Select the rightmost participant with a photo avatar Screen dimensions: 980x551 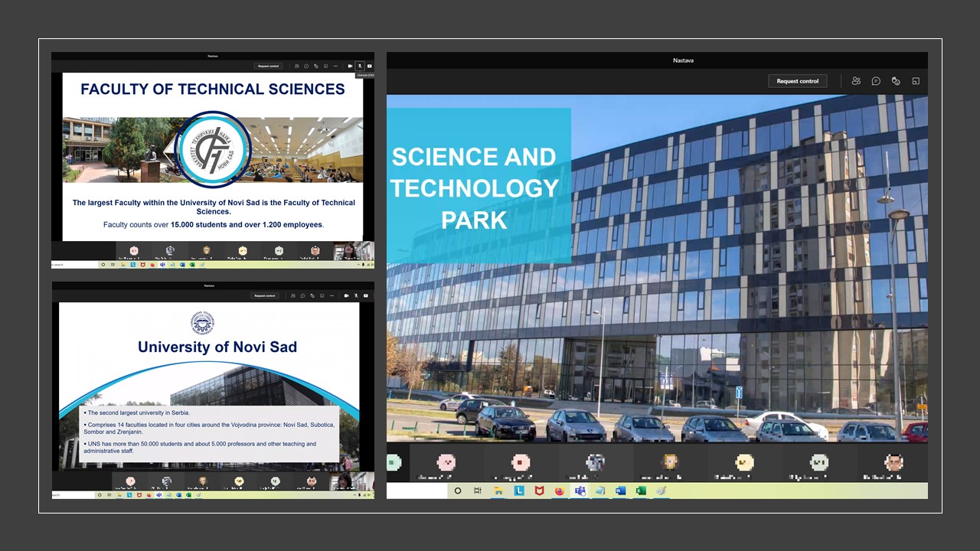click(893, 462)
